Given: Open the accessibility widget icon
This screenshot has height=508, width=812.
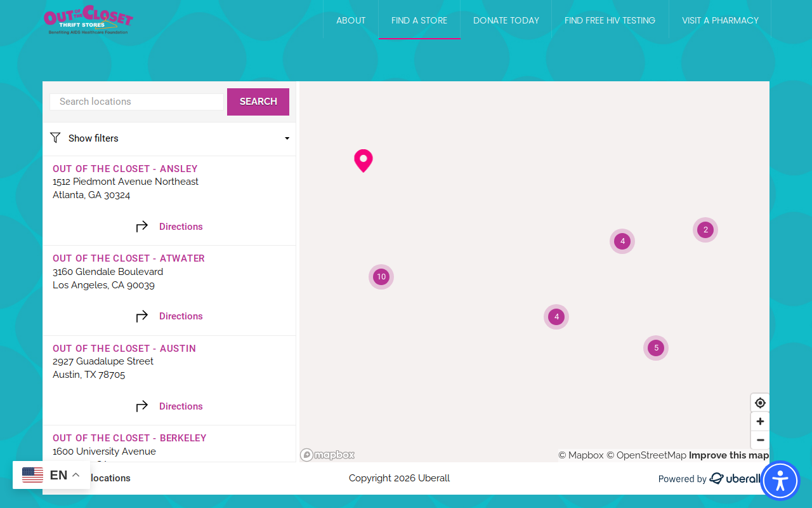Looking at the screenshot, I should click(x=780, y=481).
